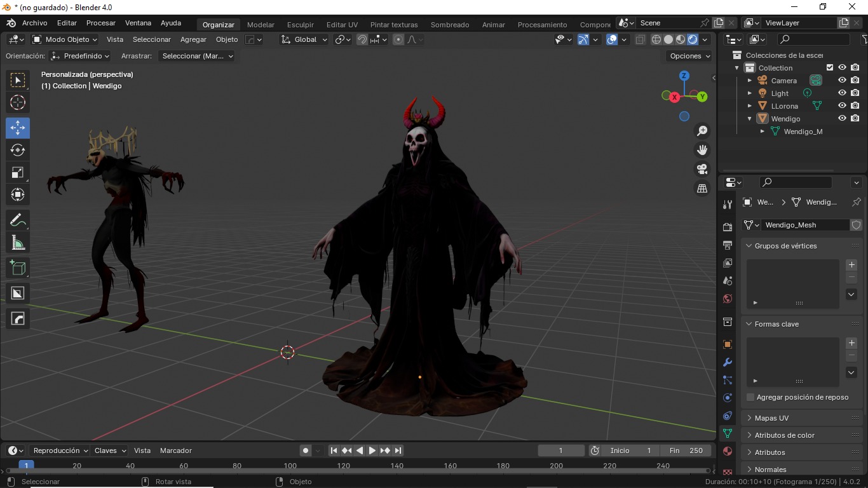Click the 3D Cursor tool
868x488 pixels.
[x=18, y=102]
